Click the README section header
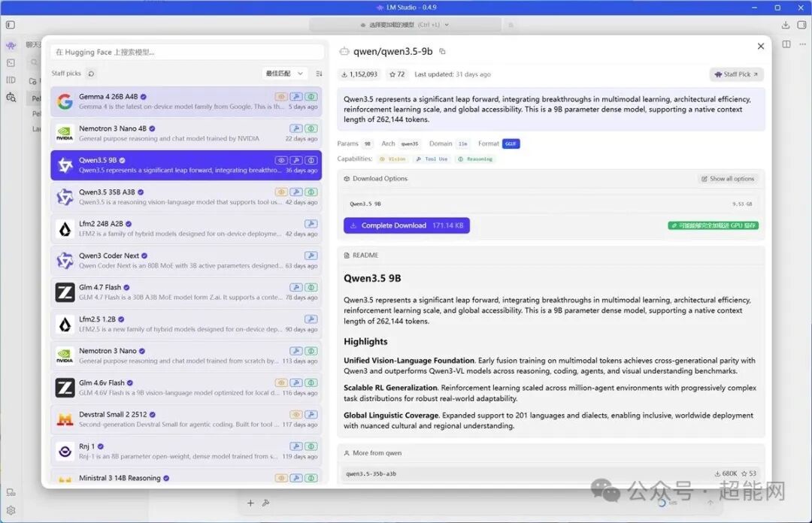812x523 pixels. point(361,255)
